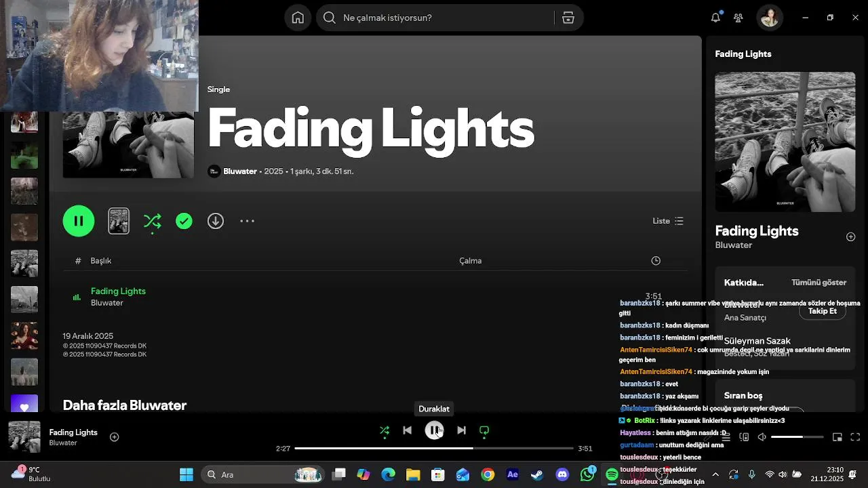Open more options three-dot menu
Image resolution: width=868 pixels, height=488 pixels.
(248, 221)
